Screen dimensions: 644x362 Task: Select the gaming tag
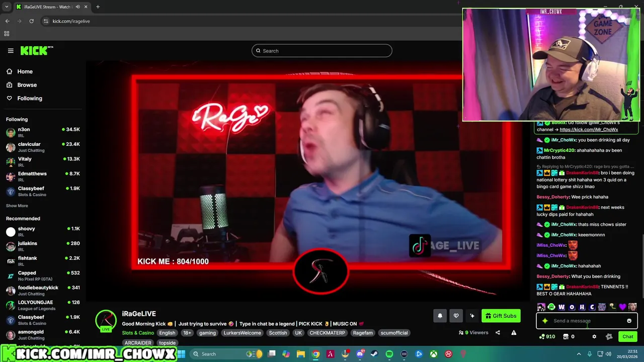(x=207, y=333)
